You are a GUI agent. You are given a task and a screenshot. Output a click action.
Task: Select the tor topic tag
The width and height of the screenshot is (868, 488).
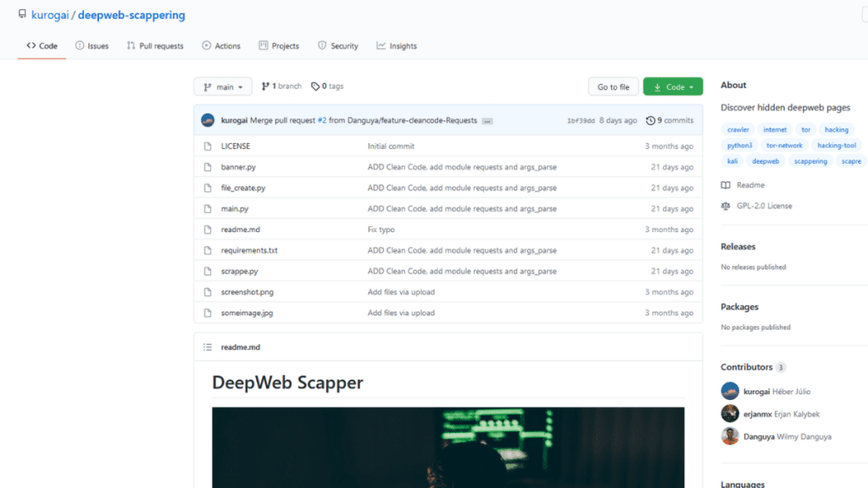coord(806,130)
